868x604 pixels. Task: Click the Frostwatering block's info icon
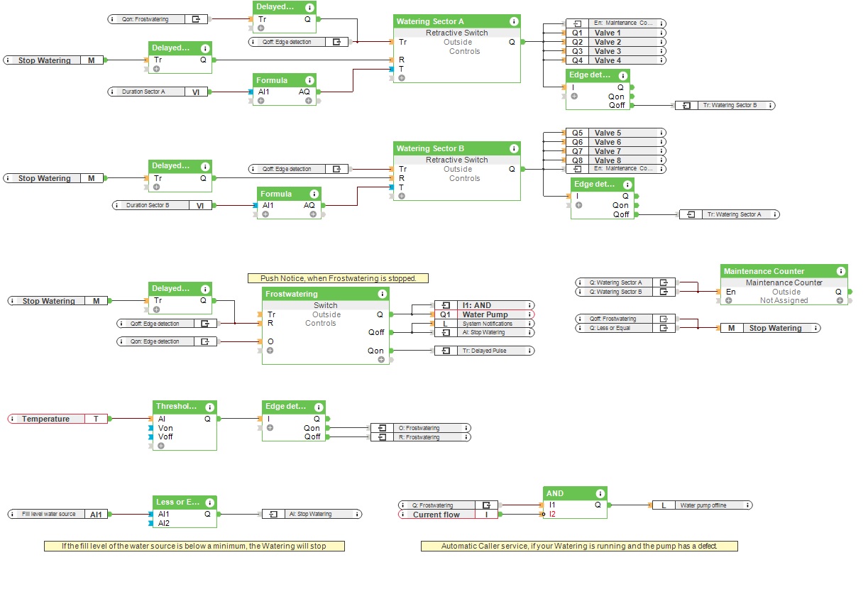point(383,294)
